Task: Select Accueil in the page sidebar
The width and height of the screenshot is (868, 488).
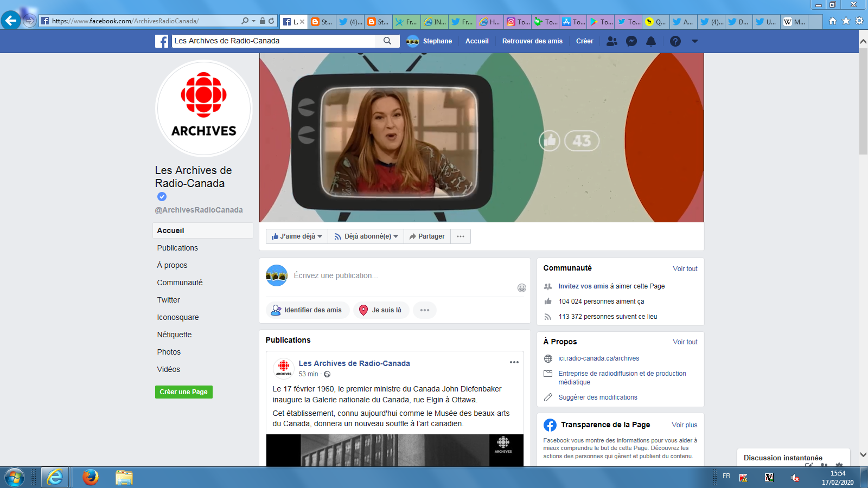Action: tap(203, 230)
